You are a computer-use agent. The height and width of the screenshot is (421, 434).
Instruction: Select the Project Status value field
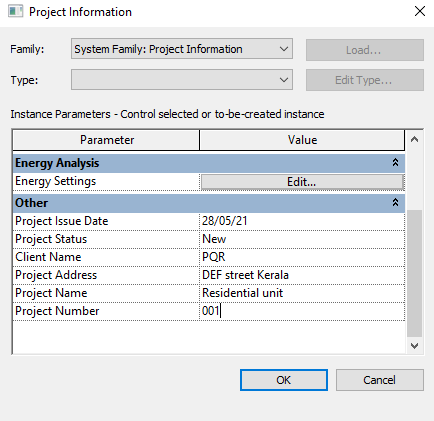click(x=302, y=239)
